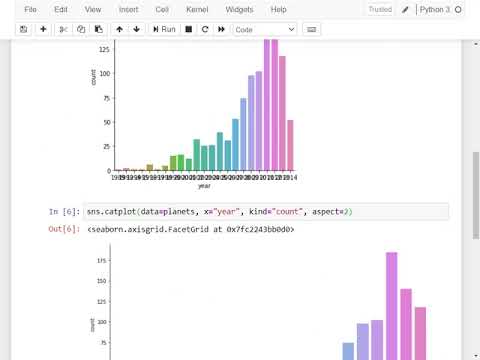Click the kernel idle status circle
The height and width of the screenshot is (360, 480).
coord(458,10)
